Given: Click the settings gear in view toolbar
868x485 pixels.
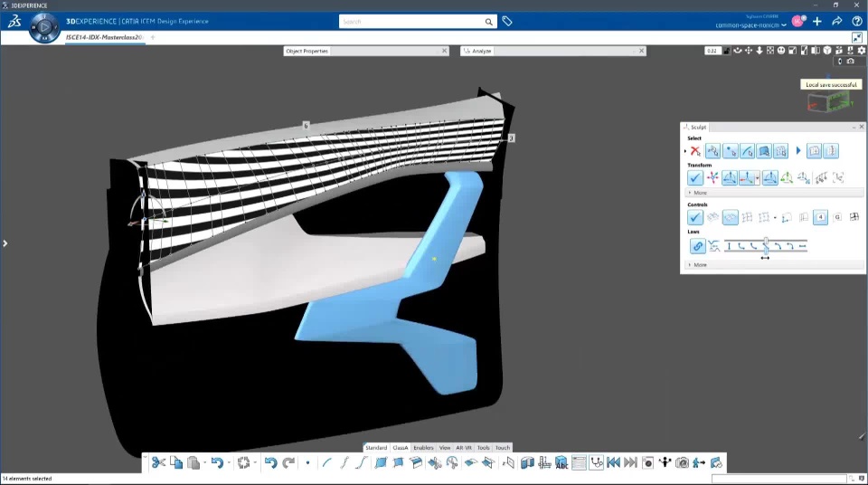Looking at the screenshot, I should pyautogui.click(x=862, y=51).
